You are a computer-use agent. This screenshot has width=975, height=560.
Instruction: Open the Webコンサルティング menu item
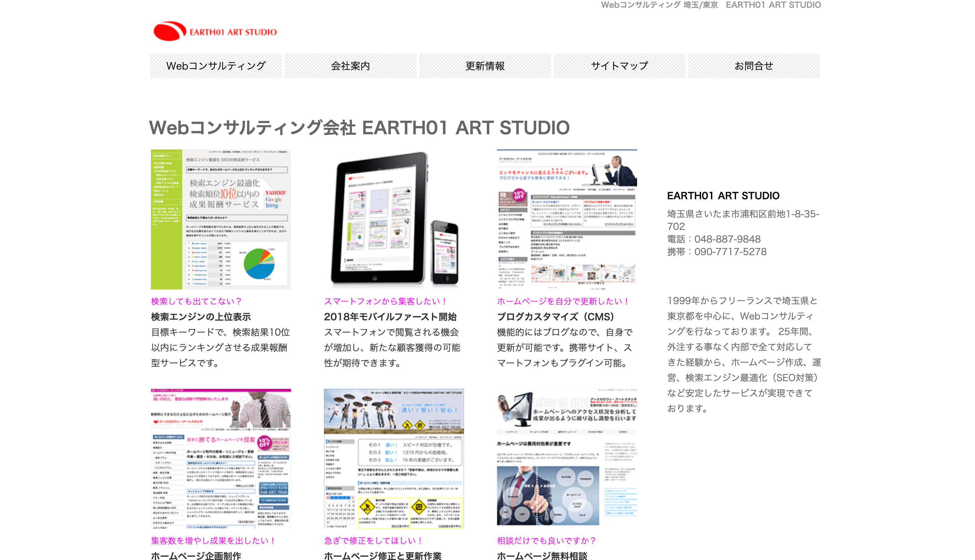216,66
